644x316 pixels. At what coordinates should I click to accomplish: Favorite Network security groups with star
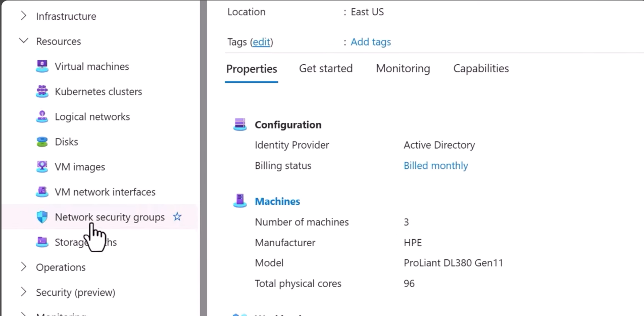177,217
